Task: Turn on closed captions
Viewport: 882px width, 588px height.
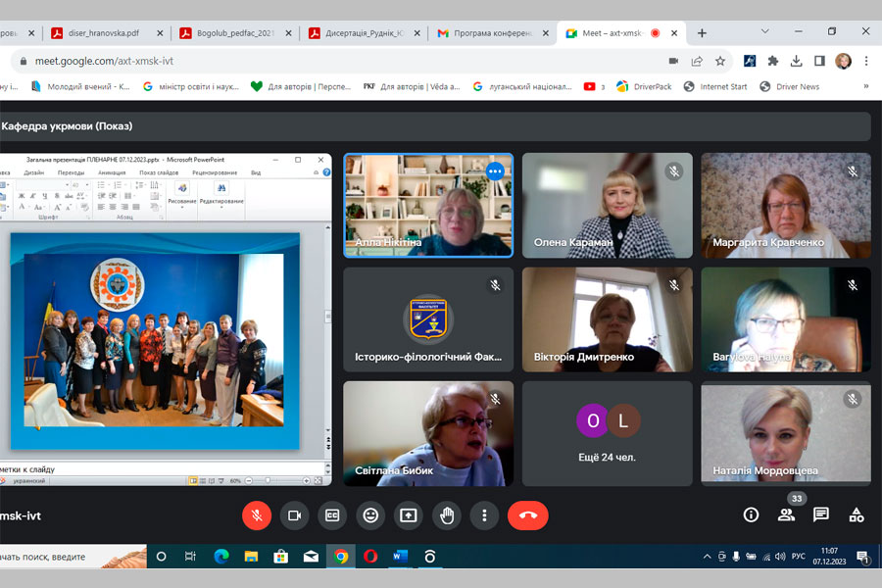Action: pyautogui.click(x=332, y=514)
